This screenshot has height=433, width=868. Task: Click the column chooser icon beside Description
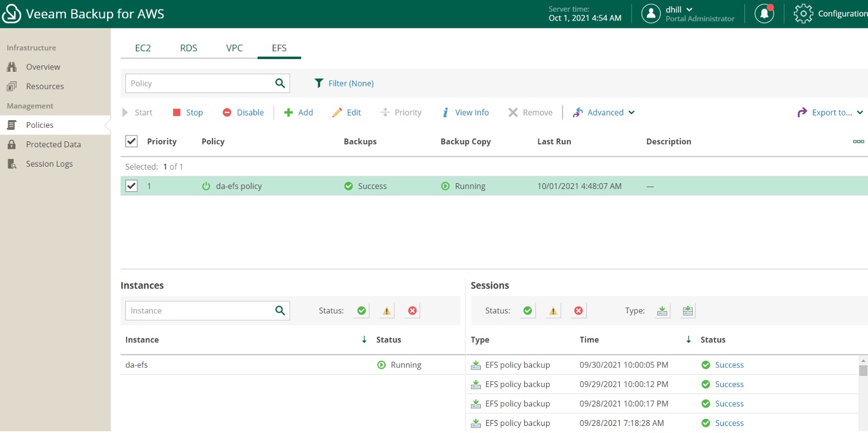point(859,141)
